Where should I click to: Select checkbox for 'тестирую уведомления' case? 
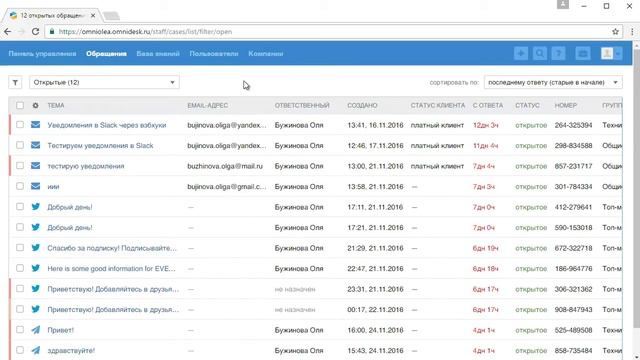[20, 166]
